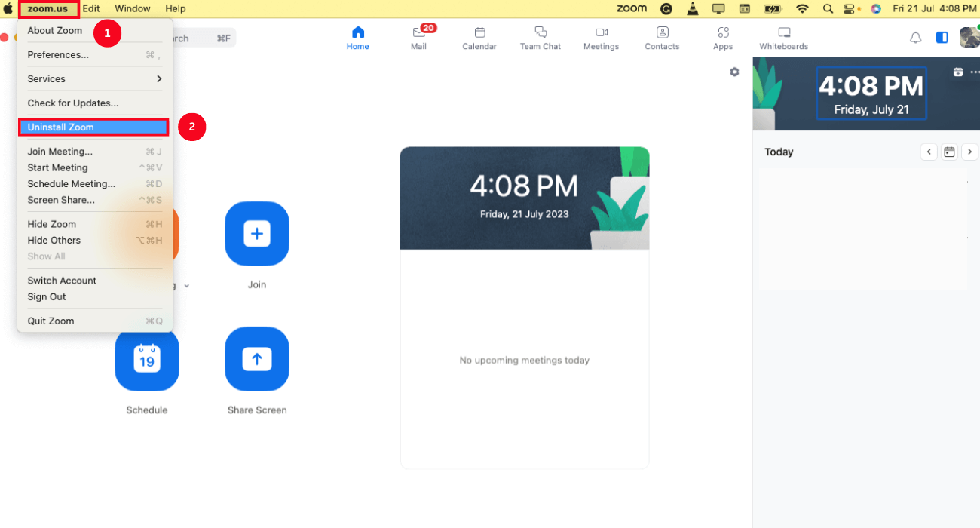Open the Apps icon
980x528 pixels.
[x=723, y=32]
